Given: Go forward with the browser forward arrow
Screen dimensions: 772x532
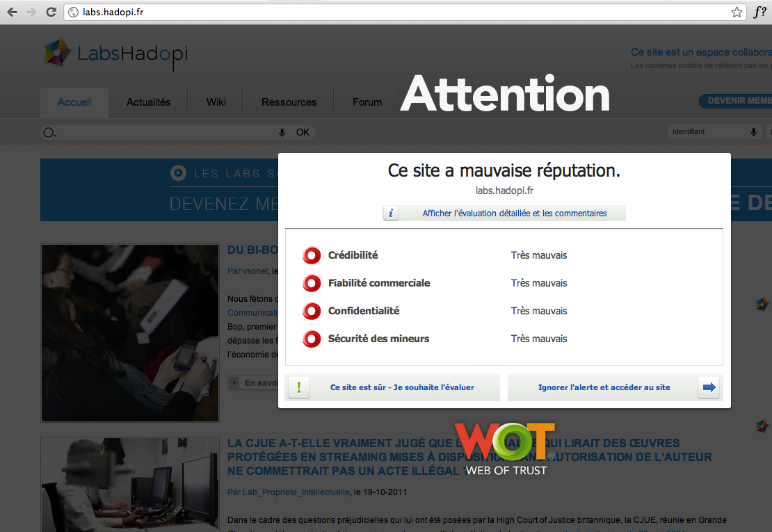Looking at the screenshot, I should click(x=32, y=13).
